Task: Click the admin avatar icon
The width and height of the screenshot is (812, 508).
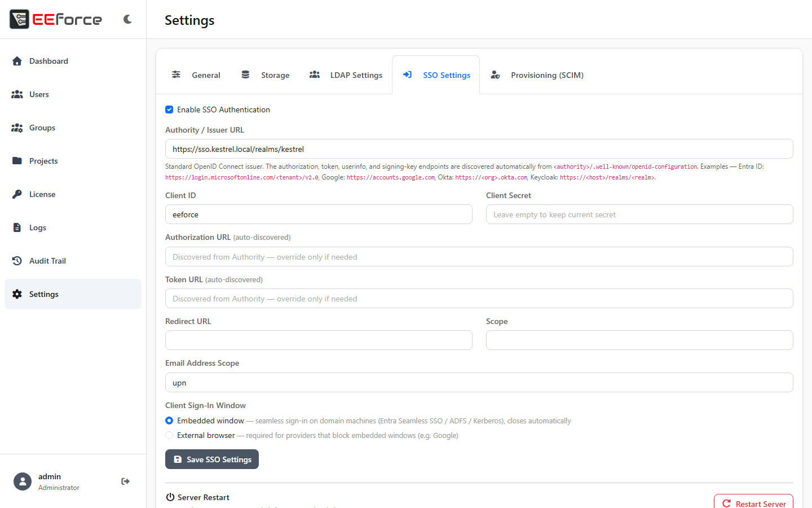Action: point(23,481)
